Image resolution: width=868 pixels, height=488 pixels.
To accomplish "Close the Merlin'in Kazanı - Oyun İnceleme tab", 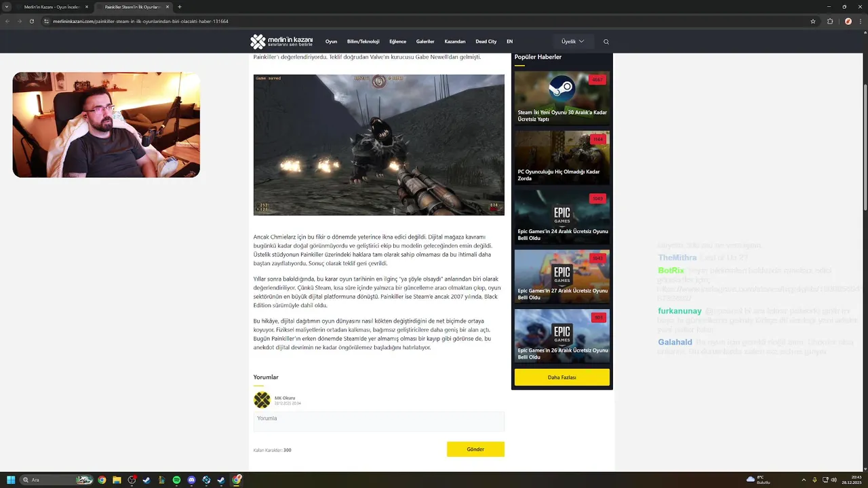I will (86, 7).
